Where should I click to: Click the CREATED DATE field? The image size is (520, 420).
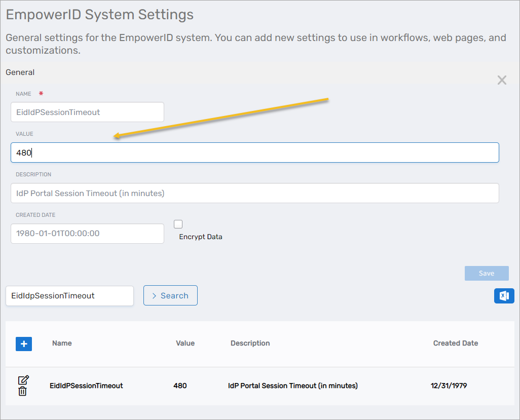[87, 234]
